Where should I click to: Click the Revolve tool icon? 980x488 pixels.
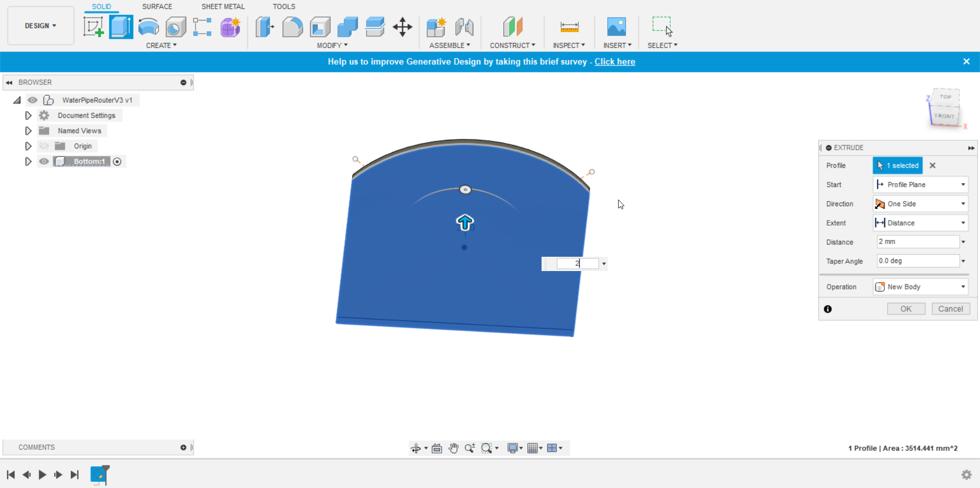click(x=149, y=27)
